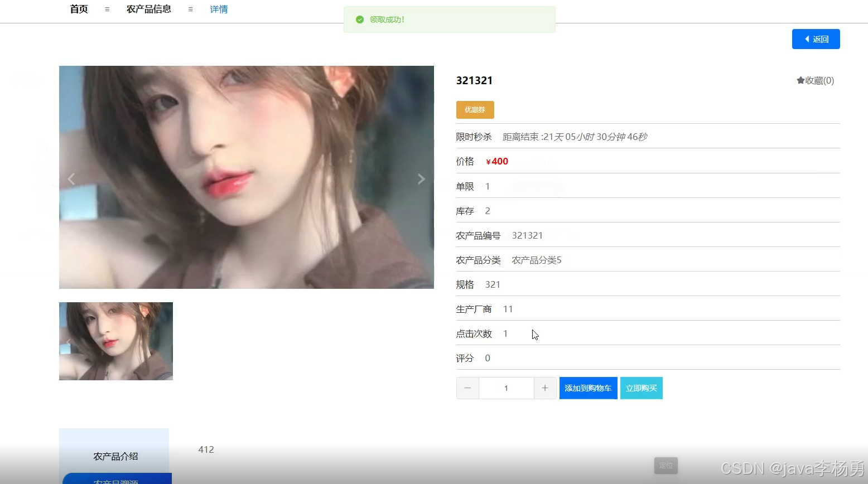Open the 优惠券 coupon button
This screenshot has width=868, height=484.
click(475, 110)
